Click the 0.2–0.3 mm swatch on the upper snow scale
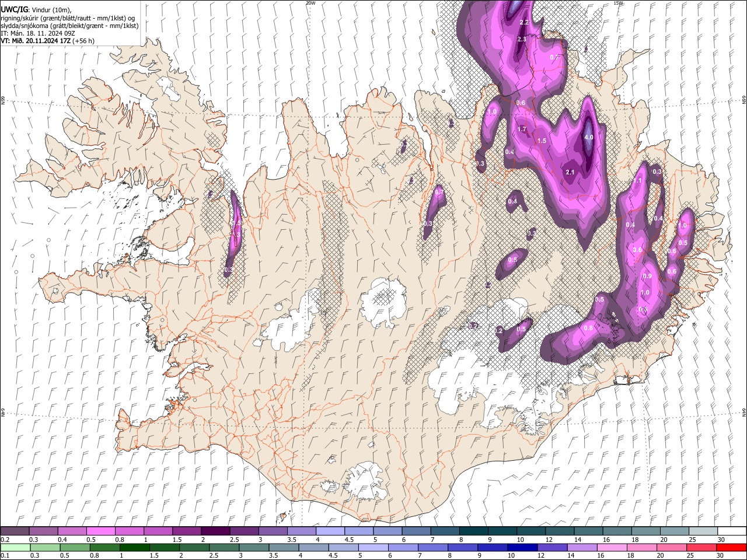Screen dimensions: 747x560 [15, 531]
